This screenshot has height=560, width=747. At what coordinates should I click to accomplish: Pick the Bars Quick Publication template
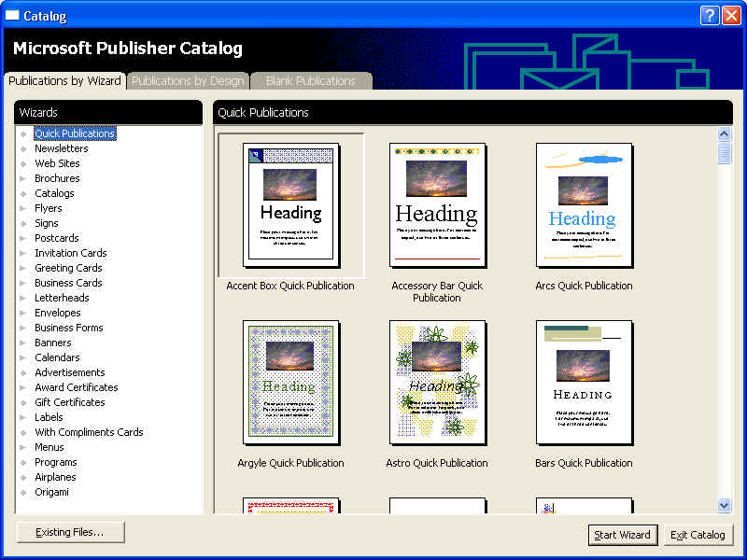pos(584,383)
